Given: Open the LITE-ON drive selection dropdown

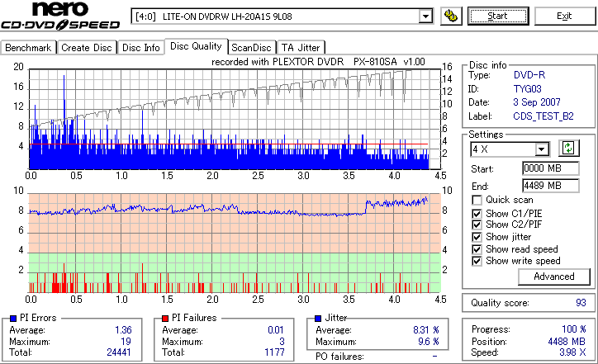Looking at the screenshot, I should pos(425,17).
